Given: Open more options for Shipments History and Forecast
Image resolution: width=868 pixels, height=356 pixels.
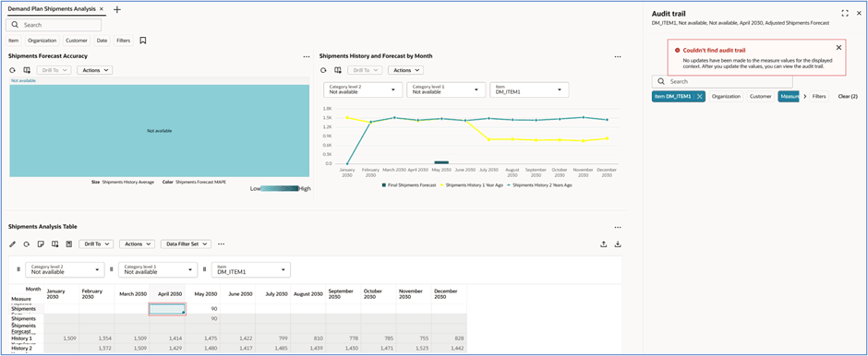Looking at the screenshot, I should pos(618,56).
